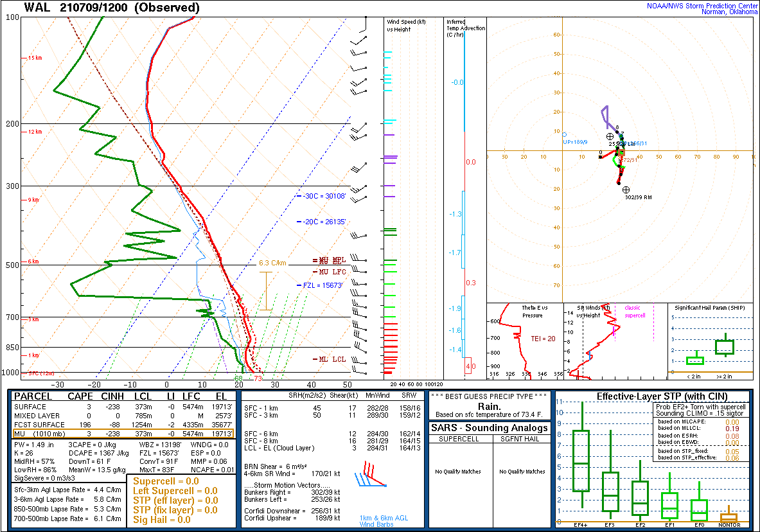Click the "MeanW = 13.5 g/kg" value
The width and height of the screenshot is (760, 532).
point(97,470)
